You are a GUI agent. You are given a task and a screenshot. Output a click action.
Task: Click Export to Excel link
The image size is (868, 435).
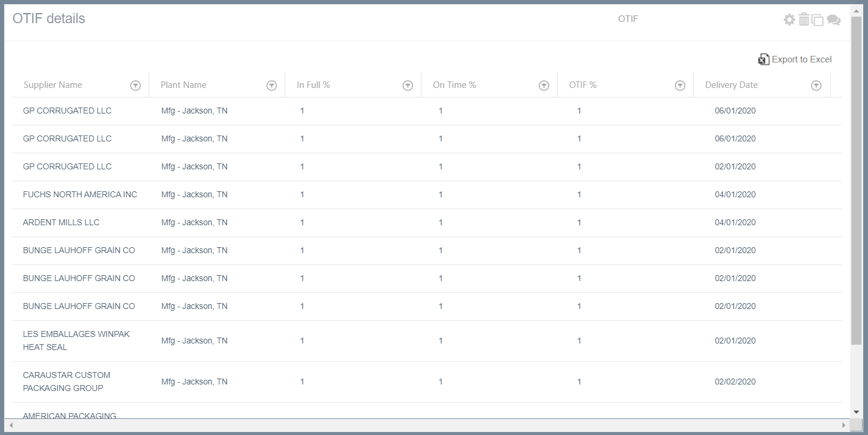[801, 59]
